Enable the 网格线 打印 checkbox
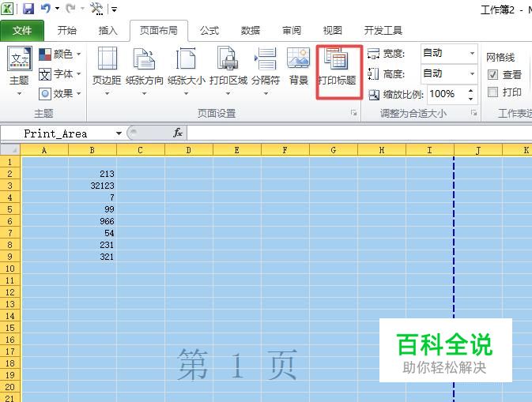 492,92
